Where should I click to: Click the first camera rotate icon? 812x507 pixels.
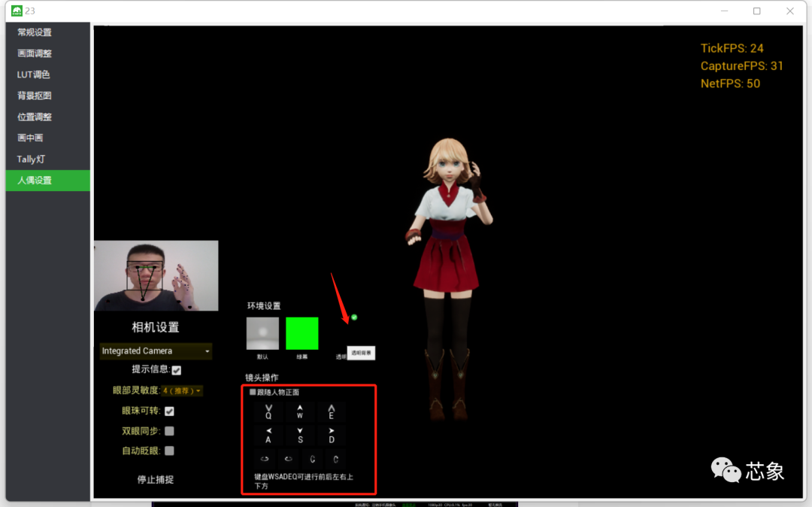(265, 458)
